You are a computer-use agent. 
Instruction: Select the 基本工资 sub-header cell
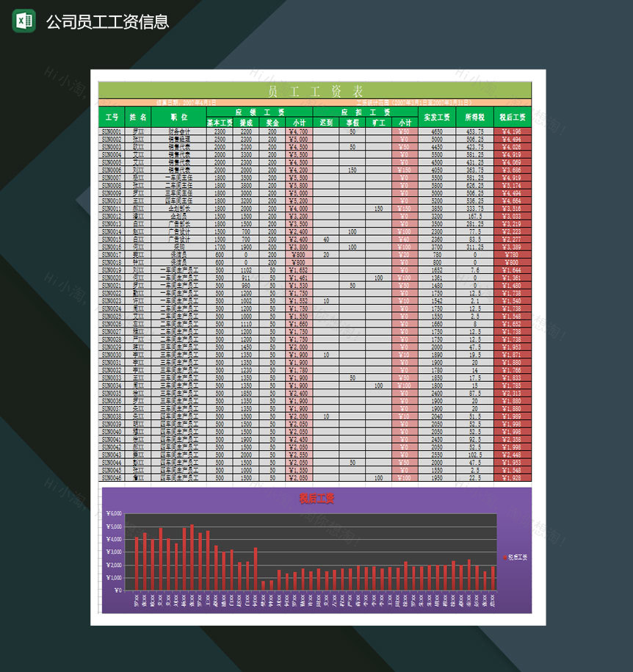(220, 123)
